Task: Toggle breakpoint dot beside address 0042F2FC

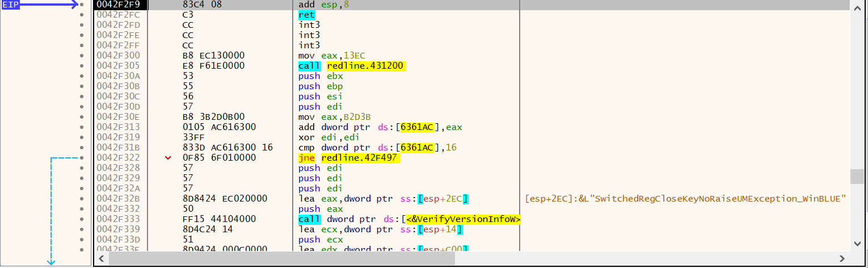Action: coord(82,15)
